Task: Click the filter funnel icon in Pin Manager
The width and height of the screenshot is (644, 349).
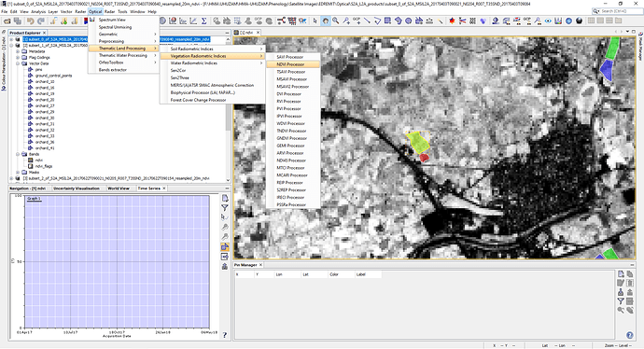Action: click(621, 301)
